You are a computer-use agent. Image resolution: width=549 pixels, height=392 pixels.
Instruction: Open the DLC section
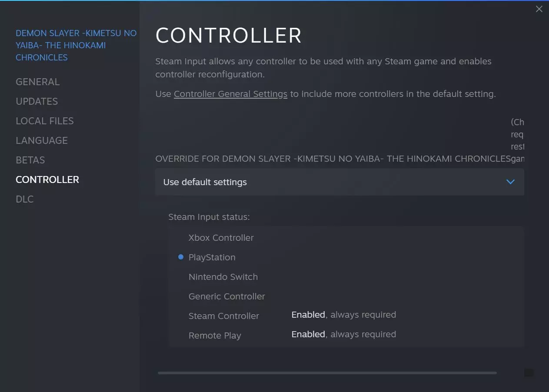[x=24, y=199]
